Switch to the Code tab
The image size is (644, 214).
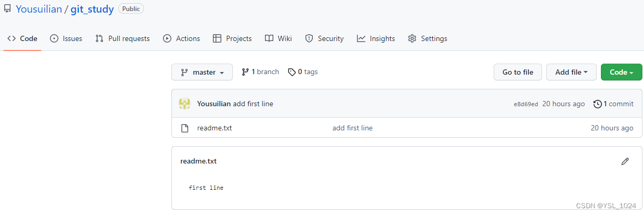tap(22, 38)
